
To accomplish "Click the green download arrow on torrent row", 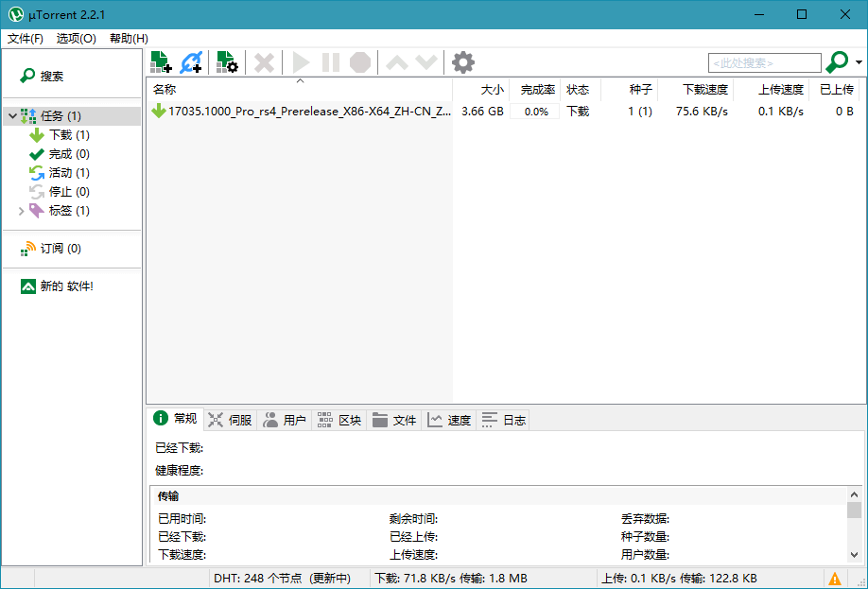I will click(x=158, y=111).
